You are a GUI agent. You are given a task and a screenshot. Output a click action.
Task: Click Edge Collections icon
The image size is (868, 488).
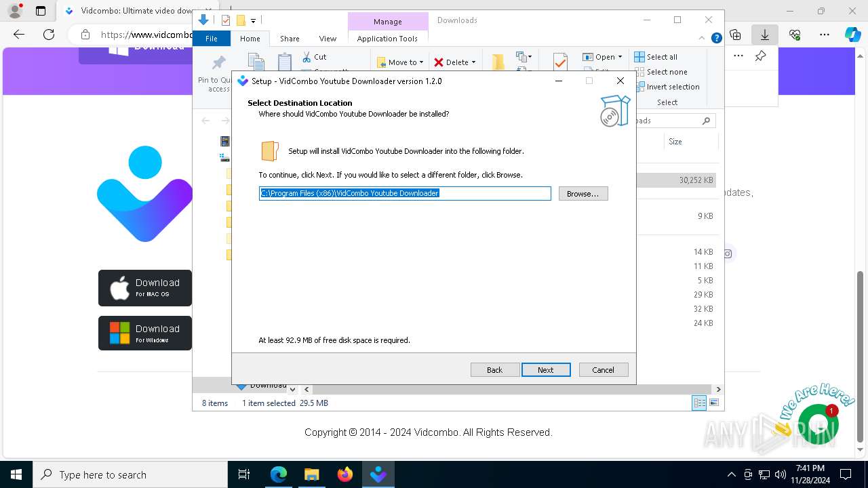click(x=735, y=34)
